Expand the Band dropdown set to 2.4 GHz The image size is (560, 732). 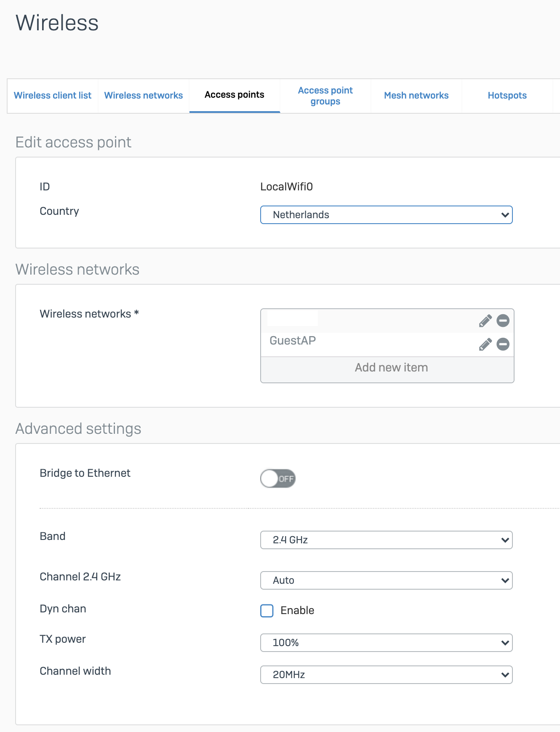[x=387, y=540]
